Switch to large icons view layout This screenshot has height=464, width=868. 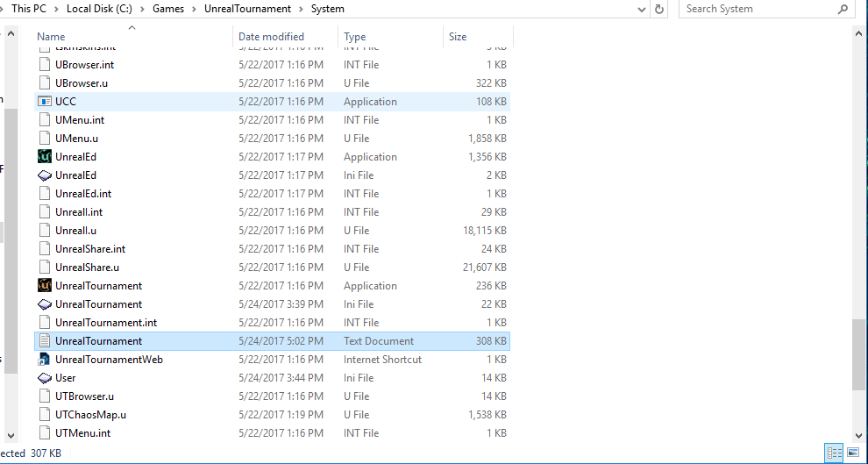[853, 453]
